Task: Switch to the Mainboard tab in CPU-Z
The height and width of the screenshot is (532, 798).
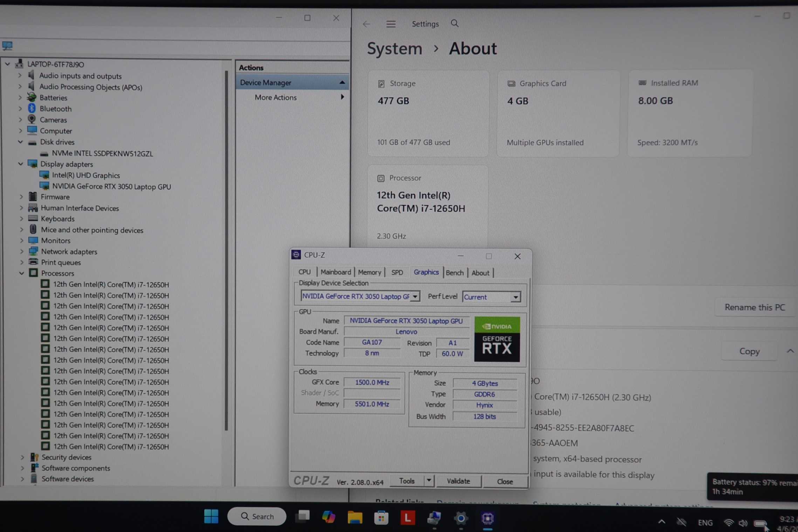Action: (x=335, y=272)
